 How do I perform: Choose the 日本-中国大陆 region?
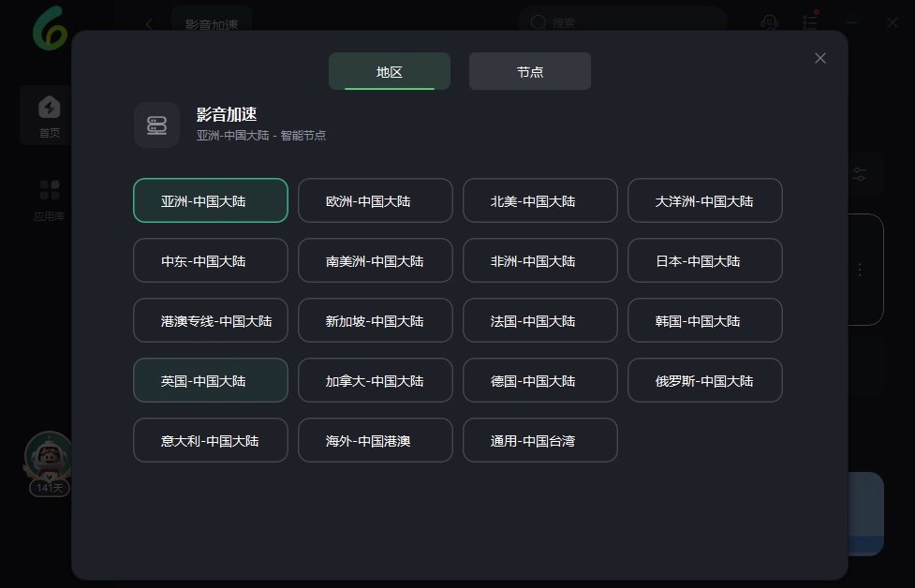pos(704,260)
